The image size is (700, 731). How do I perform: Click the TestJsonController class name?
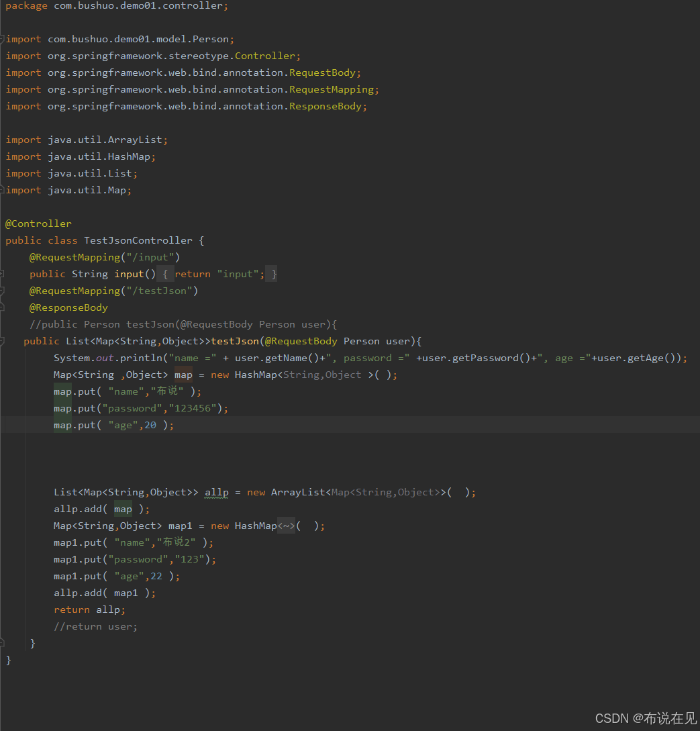tap(138, 240)
